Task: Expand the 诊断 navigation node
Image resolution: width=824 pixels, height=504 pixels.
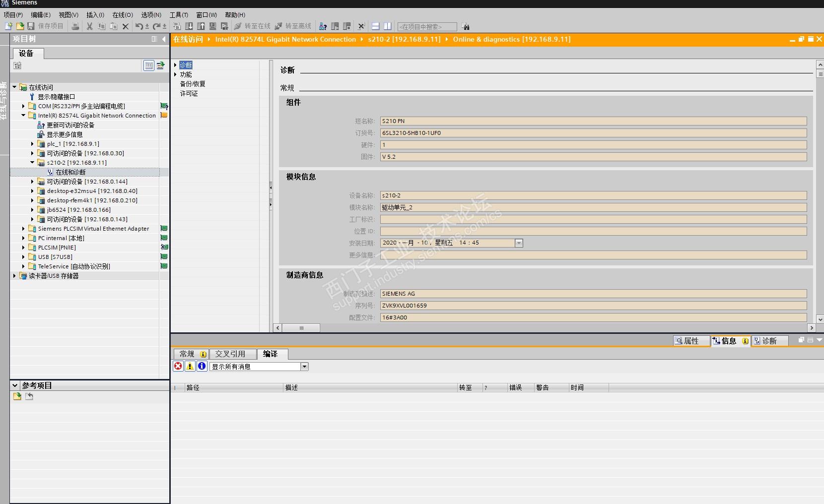Action: pyautogui.click(x=175, y=65)
